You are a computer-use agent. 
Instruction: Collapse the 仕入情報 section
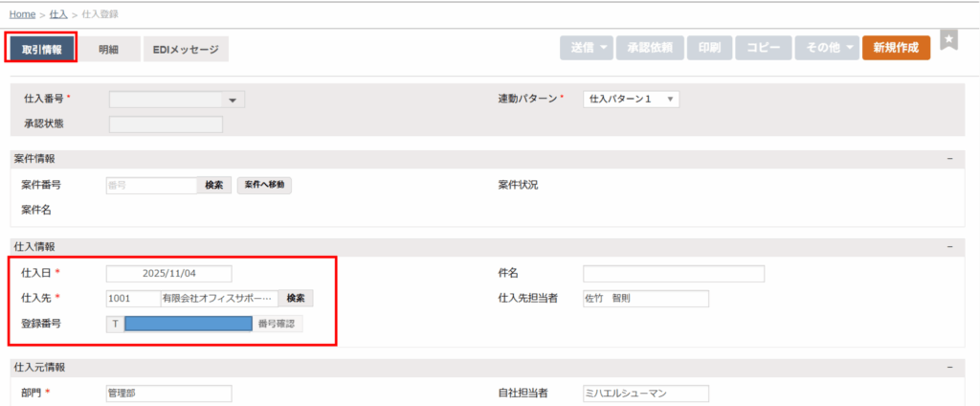[949, 246]
